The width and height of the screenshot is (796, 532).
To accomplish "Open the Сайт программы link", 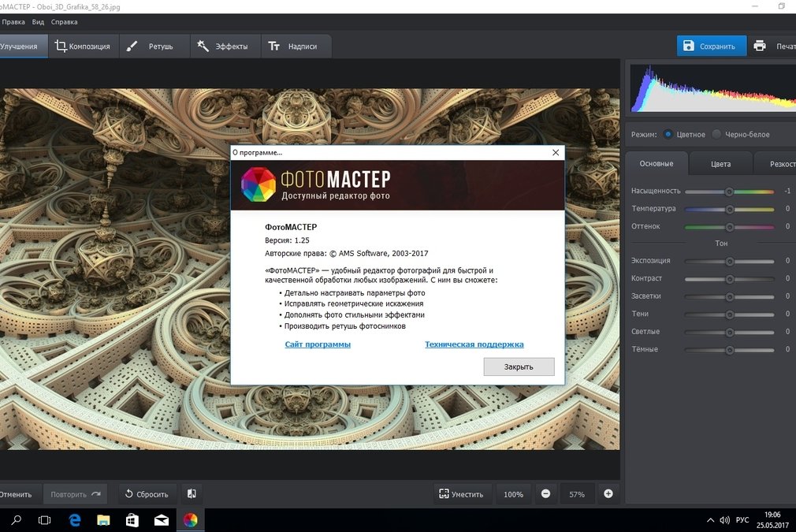I will click(x=318, y=344).
